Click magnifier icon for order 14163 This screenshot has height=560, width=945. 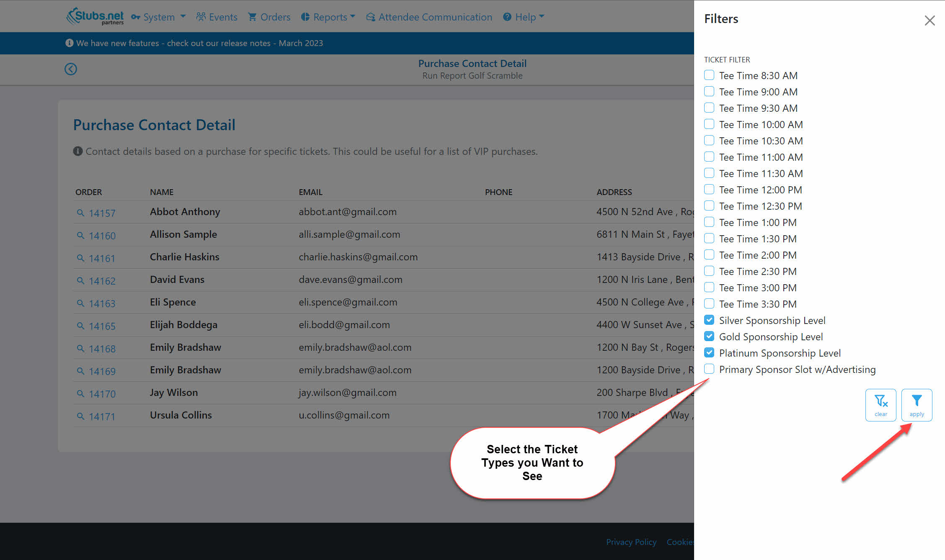pyautogui.click(x=80, y=303)
